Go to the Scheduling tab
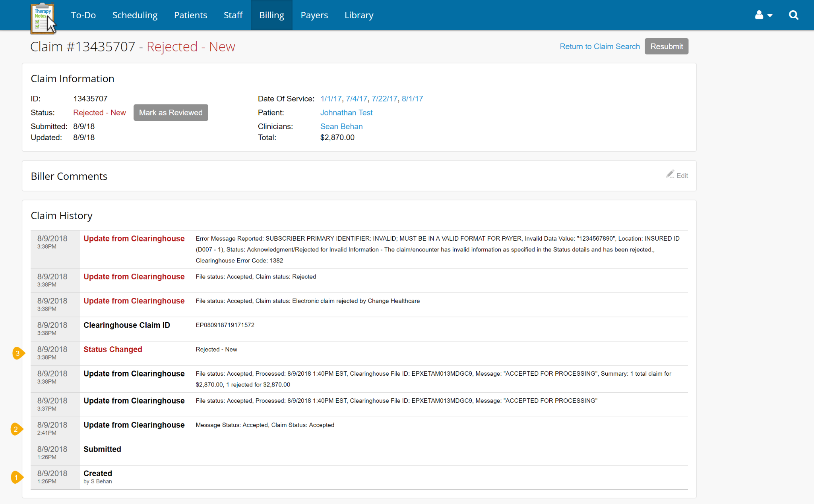This screenshot has width=814, height=504. point(135,15)
